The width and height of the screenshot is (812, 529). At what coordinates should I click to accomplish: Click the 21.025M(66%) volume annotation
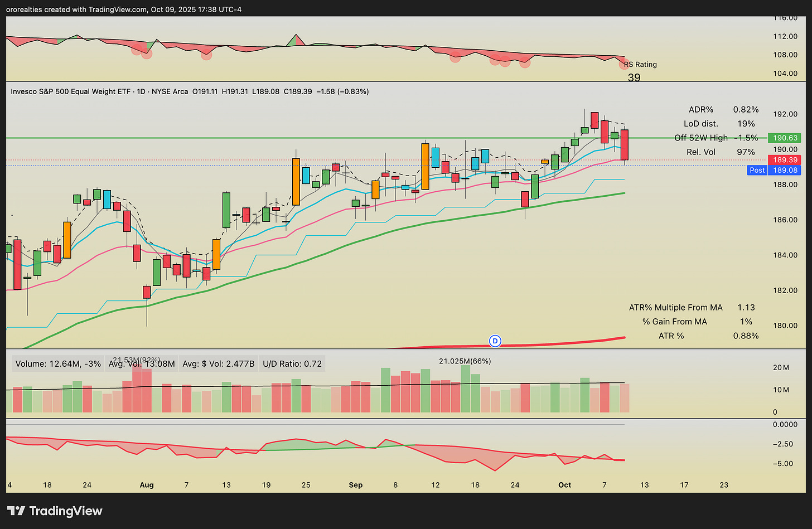465,361
